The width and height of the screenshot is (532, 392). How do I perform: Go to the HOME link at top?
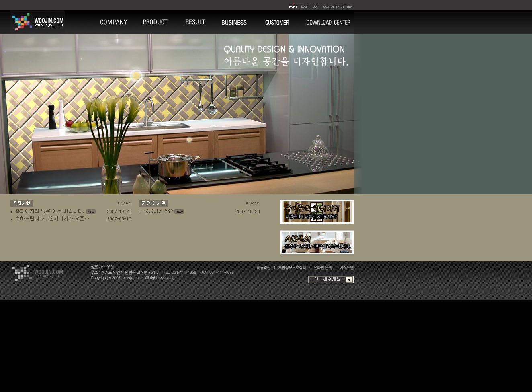(293, 6)
